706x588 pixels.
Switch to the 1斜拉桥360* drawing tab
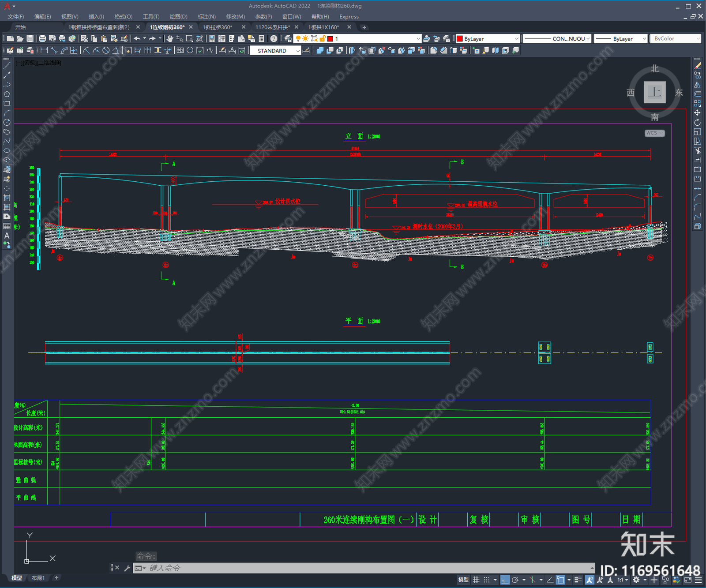coord(218,27)
